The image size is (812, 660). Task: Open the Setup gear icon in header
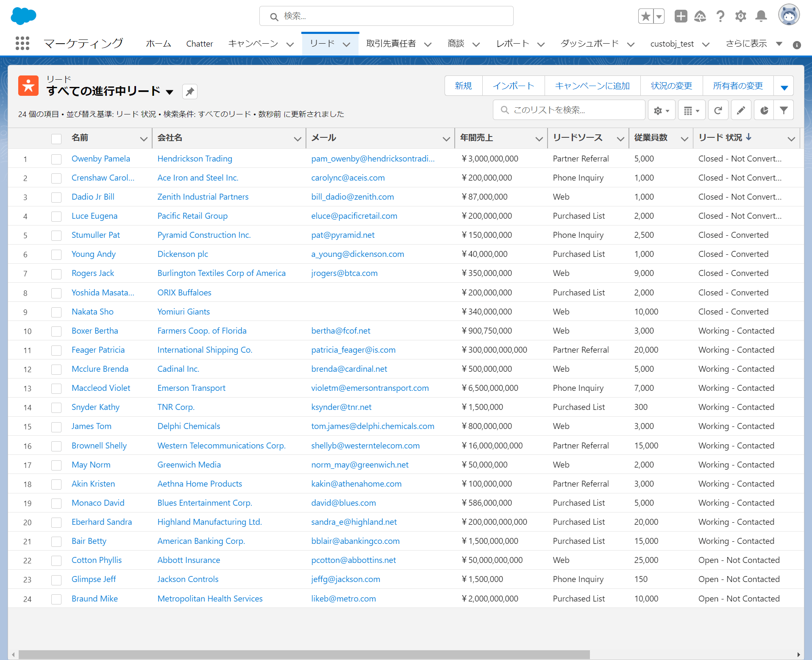tap(740, 16)
